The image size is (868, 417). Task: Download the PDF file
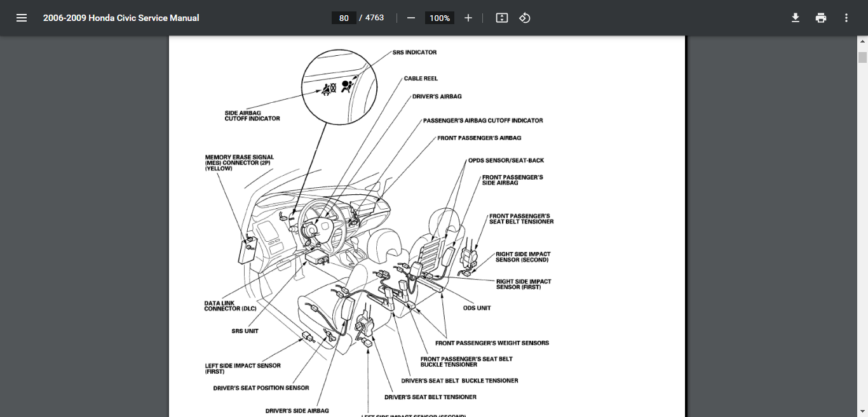pyautogui.click(x=796, y=18)
